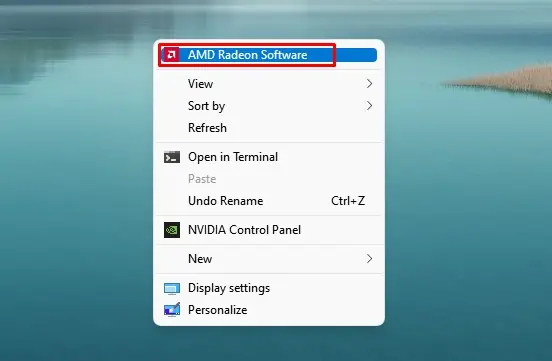Click the AMD Radeon logo icon
The height and width of the screenshot is (361, 552).
pyautogui.click(x=172, y=55)
